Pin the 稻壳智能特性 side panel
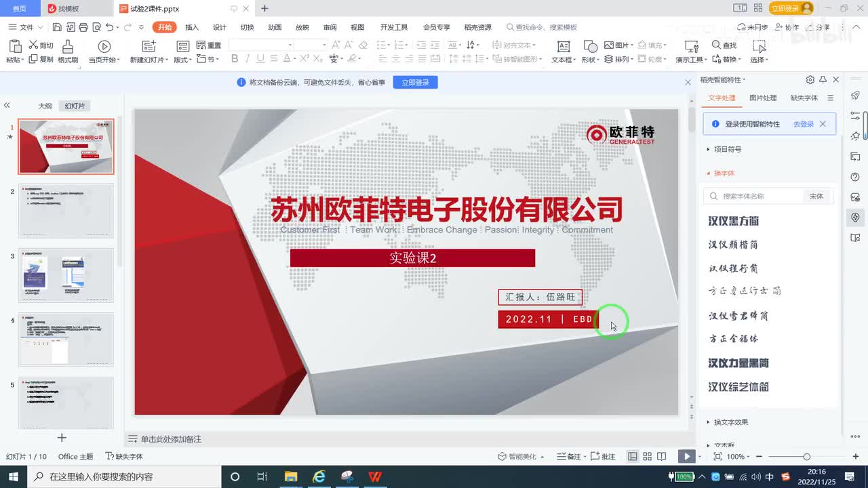The image size is (868, 488). (x=823, y=79)
